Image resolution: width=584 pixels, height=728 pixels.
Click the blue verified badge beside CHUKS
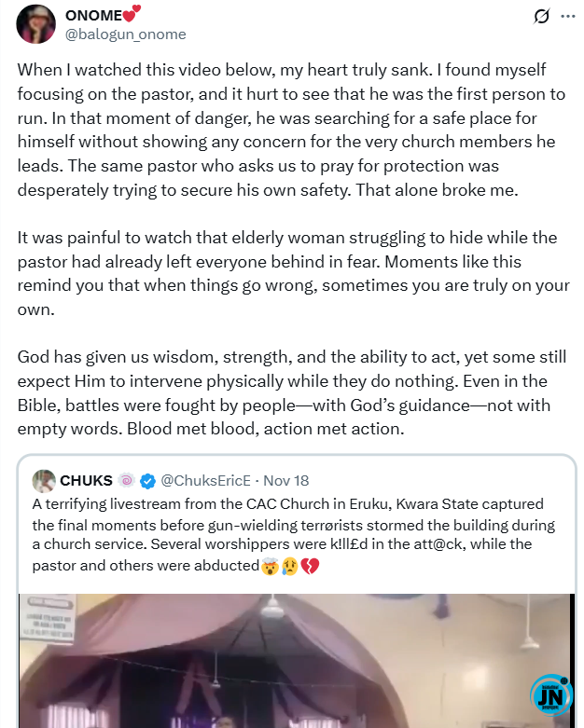pos(148,481)
